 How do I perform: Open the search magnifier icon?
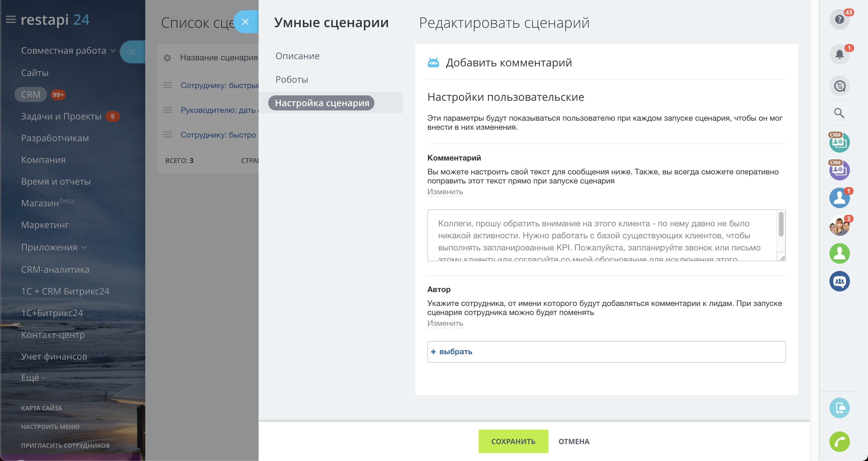pyautogui.click(x=839, y=113)
